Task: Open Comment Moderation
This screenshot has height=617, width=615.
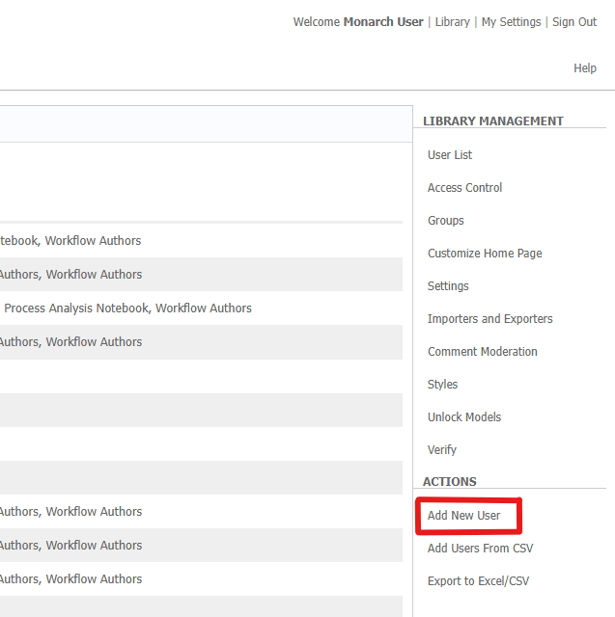Action: coord(482,352)
